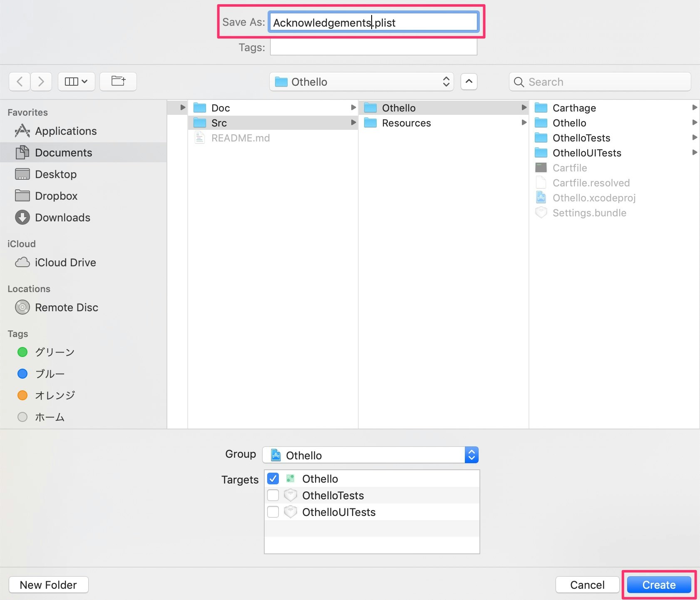Open the Group Othello dropdown
This screenshot has height=600, width=700.
[370, 455]
